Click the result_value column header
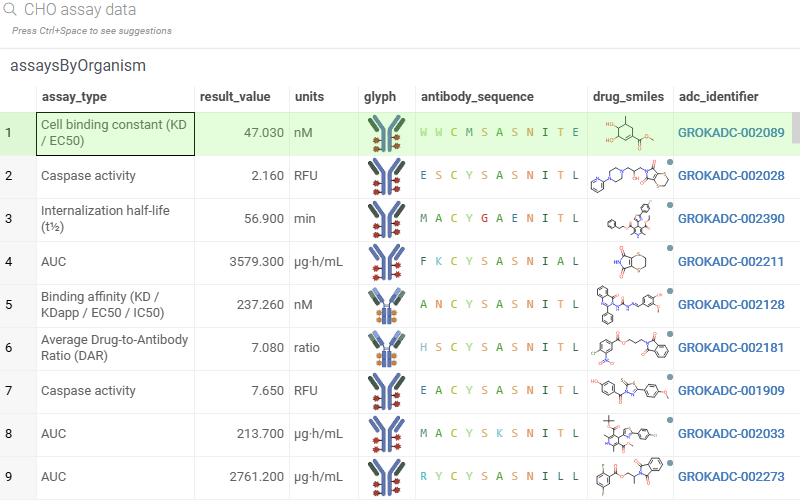Viewport: 800px width, 500px height. pyautogui.click(x=235, y=97)
